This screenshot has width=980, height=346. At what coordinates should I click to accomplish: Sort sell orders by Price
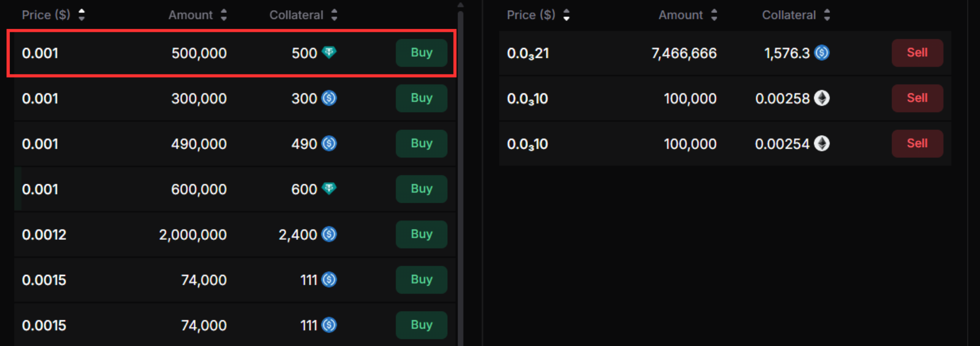pyautogui.click(x=567, y=15)
